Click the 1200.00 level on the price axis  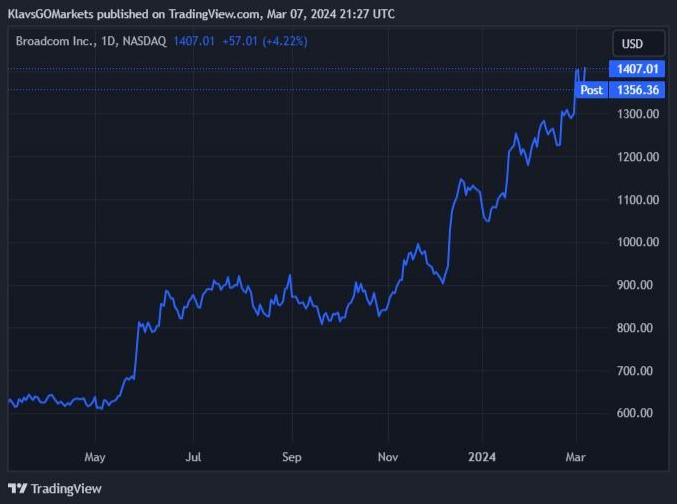click(638, 157)
